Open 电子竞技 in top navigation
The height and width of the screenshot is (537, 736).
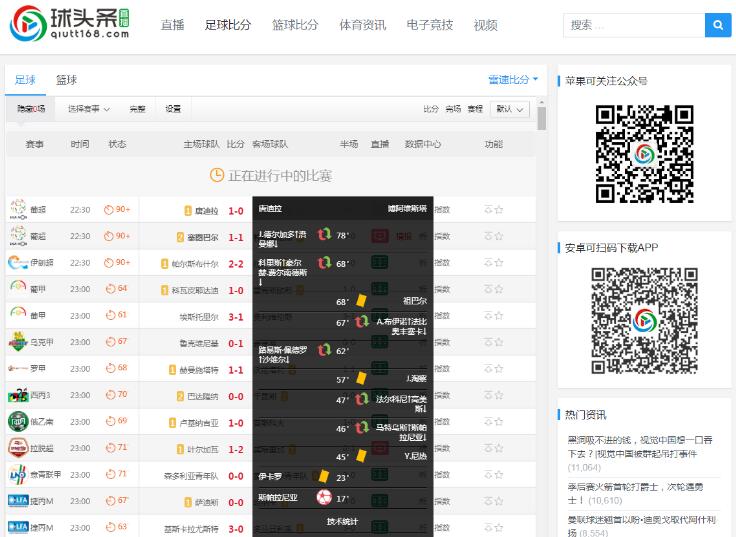[x=430, y=25]
